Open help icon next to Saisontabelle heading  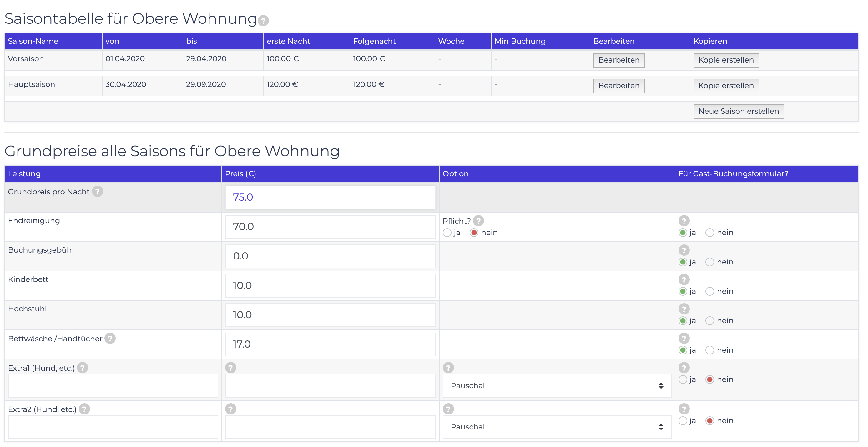click(x=263, y=21)
